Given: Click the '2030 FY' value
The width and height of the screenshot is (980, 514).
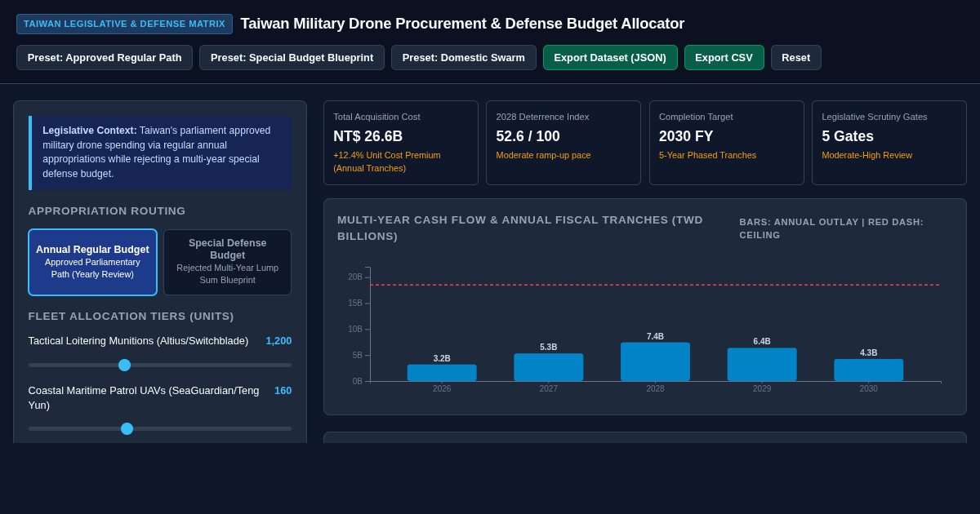Looking at the screenshot, I should coord(686,136).
